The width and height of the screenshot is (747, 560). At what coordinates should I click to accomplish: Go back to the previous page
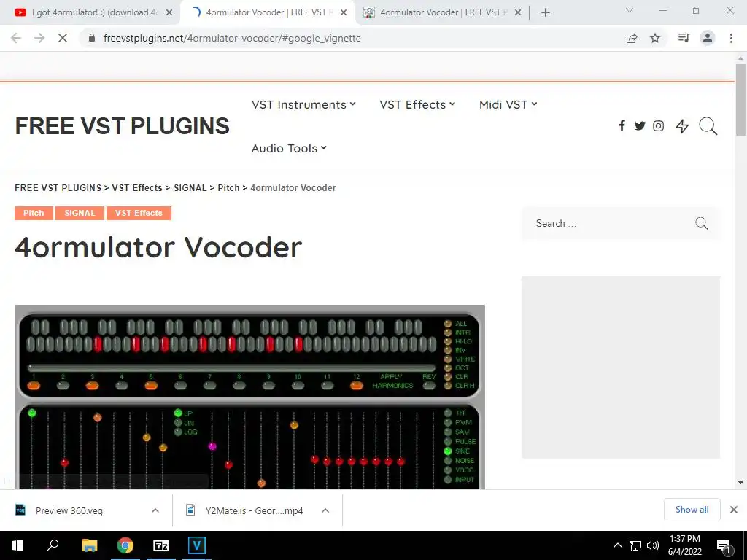[x=16, y=38]
